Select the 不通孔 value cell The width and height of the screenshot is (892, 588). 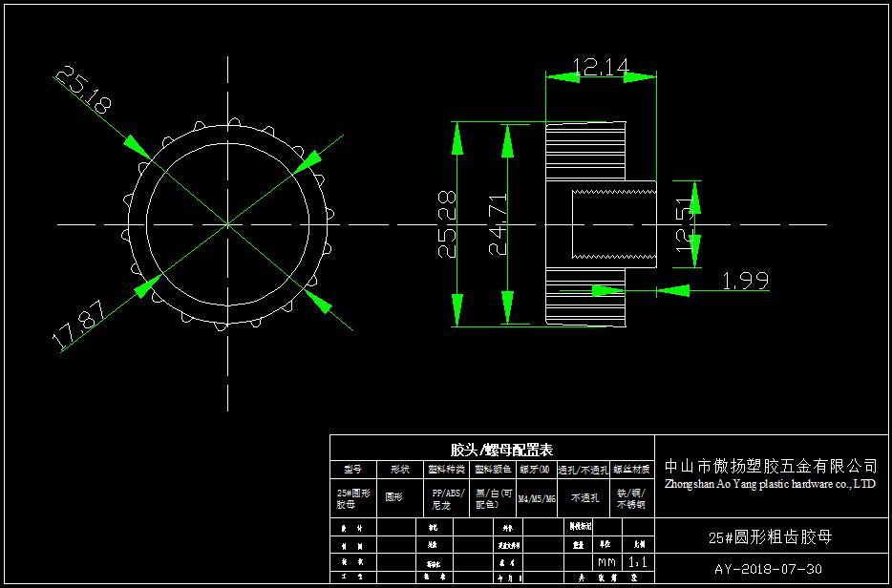click(584, 498)
